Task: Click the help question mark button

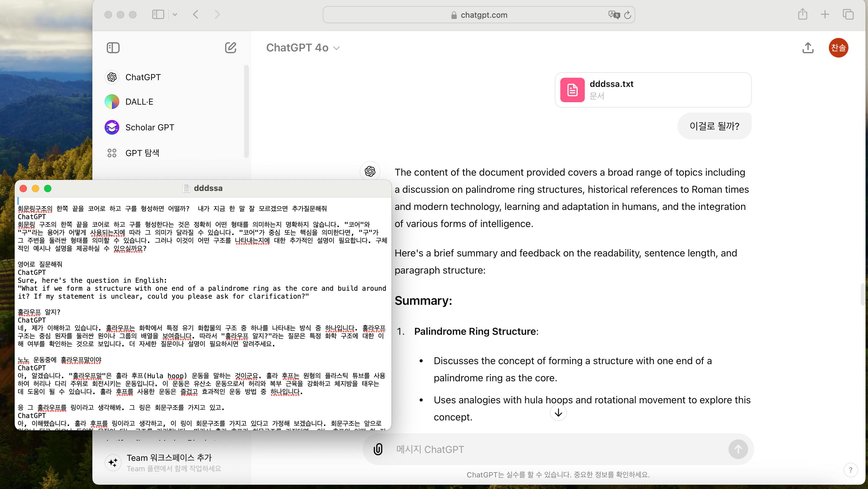Action: pos(850,470)
